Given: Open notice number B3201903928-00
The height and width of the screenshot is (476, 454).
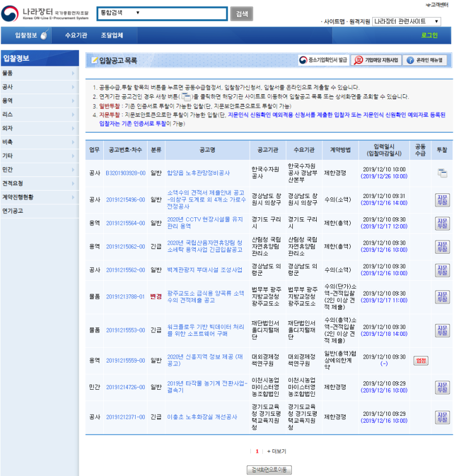Looking at the screenshot, I should pyautogui.click(x=126, y=173).
